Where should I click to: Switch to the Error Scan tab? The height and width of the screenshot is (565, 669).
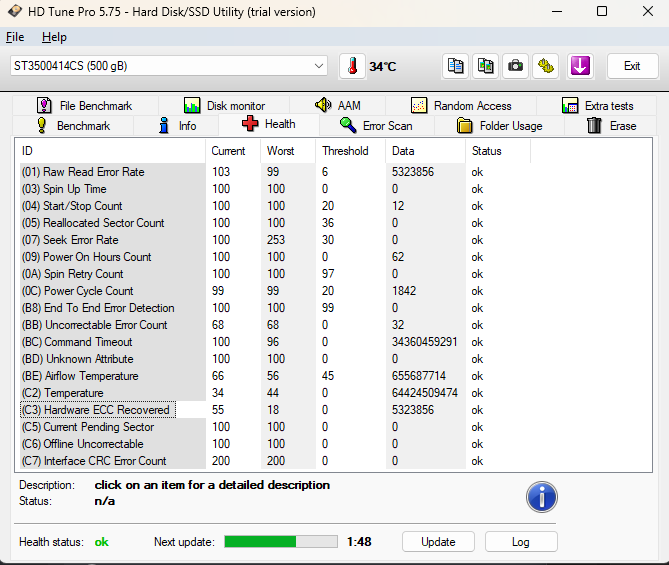pos(377,126)
